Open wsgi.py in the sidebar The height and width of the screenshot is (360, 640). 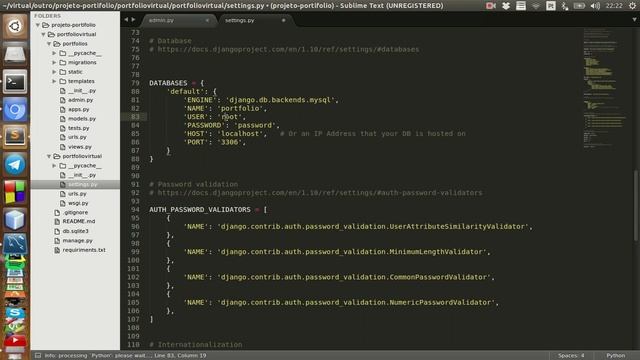[x=78, y=203]
